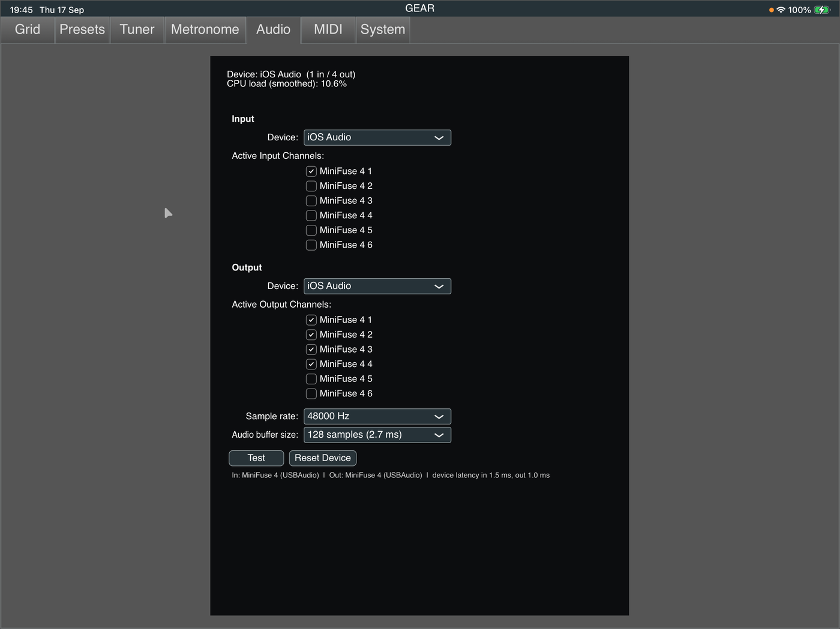Expand the Sample rate dropdown
This screenshot has width=840, height=629.
[x=377, y=416]
